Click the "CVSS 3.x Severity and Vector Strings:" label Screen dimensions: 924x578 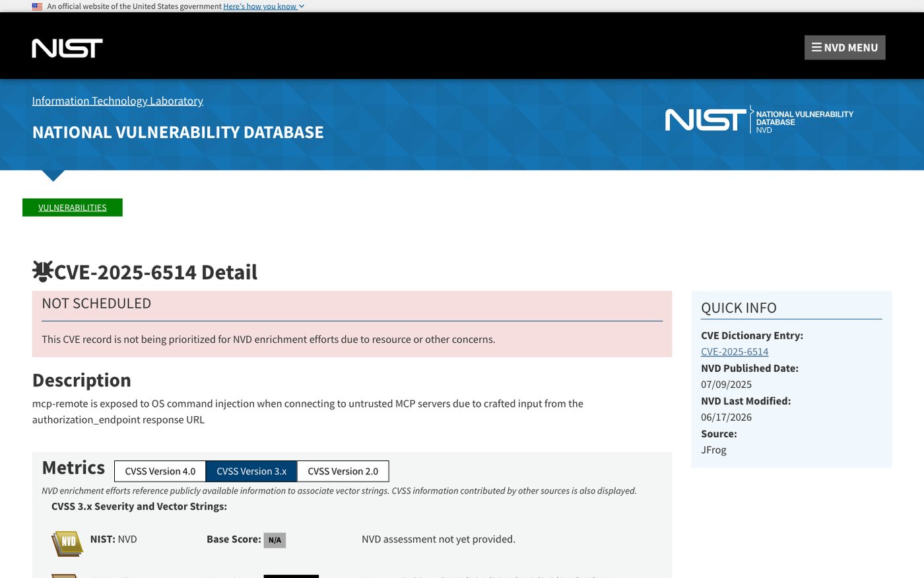[139, 506]
